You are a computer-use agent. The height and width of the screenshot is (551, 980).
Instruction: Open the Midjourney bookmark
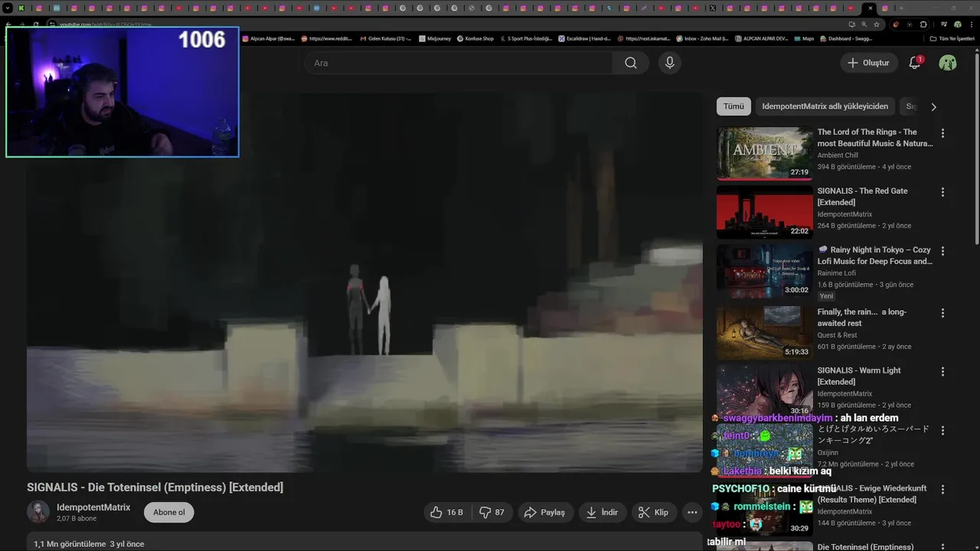(x=435, y=38)
